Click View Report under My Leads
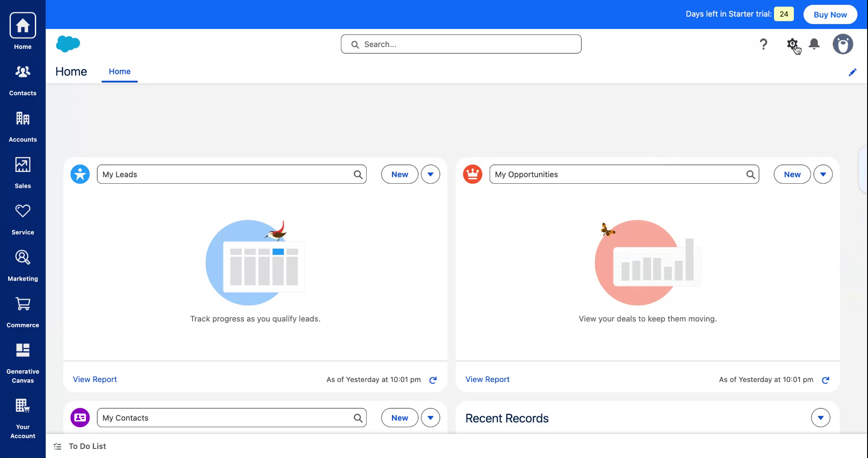Viewport: 868px width, 458px height. coord(94,379)
